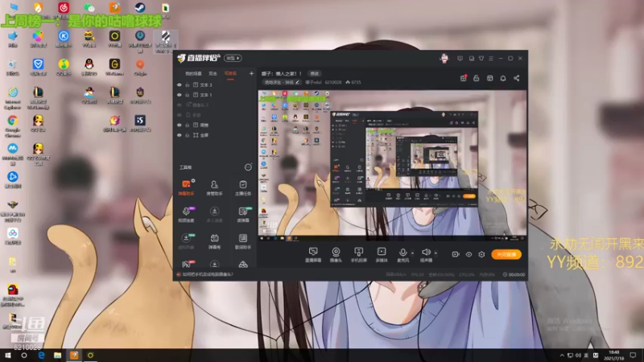
Task: Open the pill dropdown beside 直播伴侣 logo
Action: [x=233, y=58]
